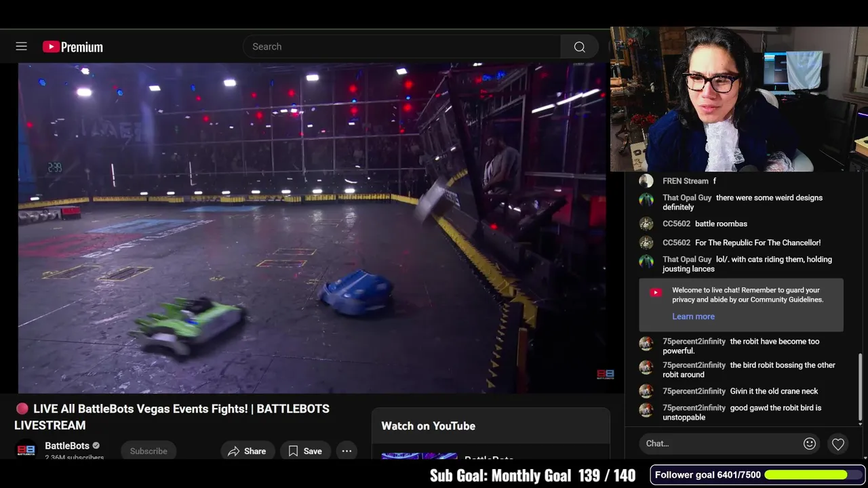Click the red live indicator dot in title
This screenshot has width=868, height=488.
tap(22, 409)
